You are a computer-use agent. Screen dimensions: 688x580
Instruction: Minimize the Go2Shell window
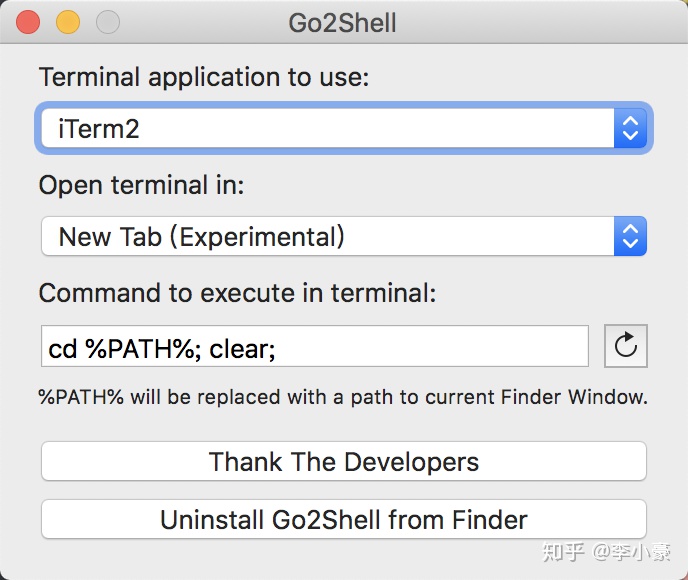click(x=67, y=22)
